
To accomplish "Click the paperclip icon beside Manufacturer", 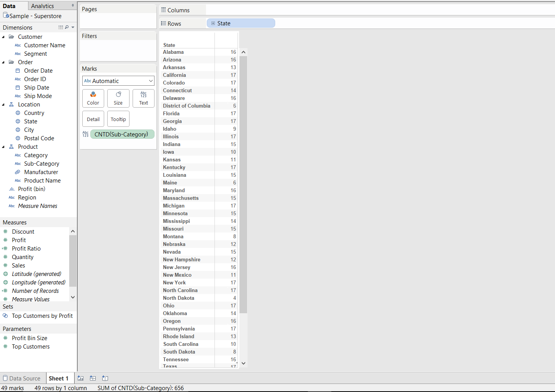I will coord(18,172).
